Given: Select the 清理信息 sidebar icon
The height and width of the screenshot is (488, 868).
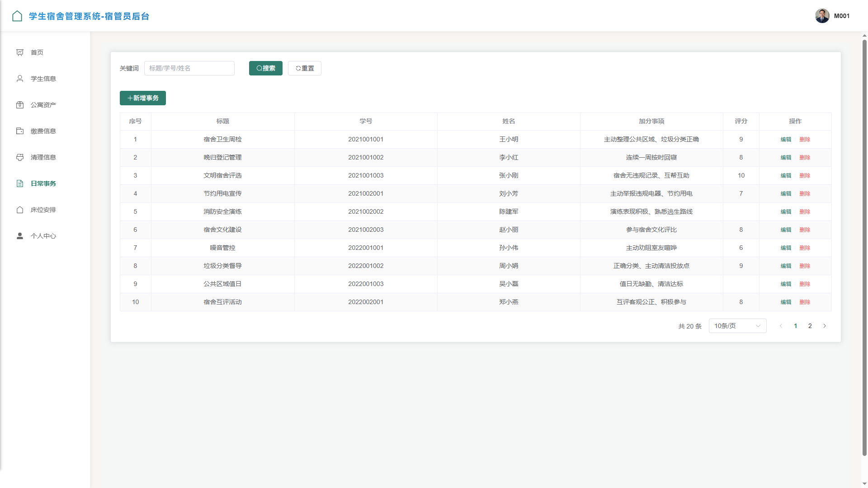Looking at the screenshot, I should 20,157.
